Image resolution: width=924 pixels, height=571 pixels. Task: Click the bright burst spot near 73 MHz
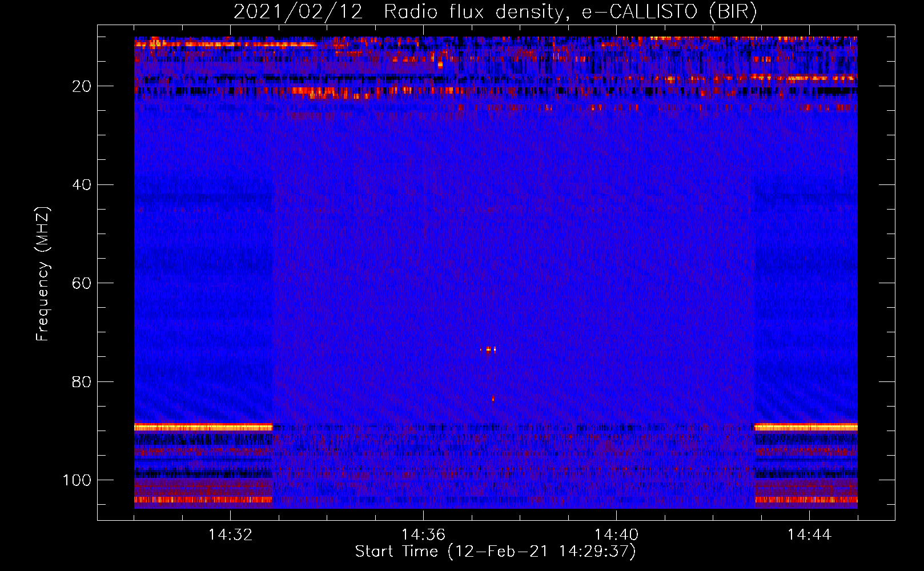point(488,350)
